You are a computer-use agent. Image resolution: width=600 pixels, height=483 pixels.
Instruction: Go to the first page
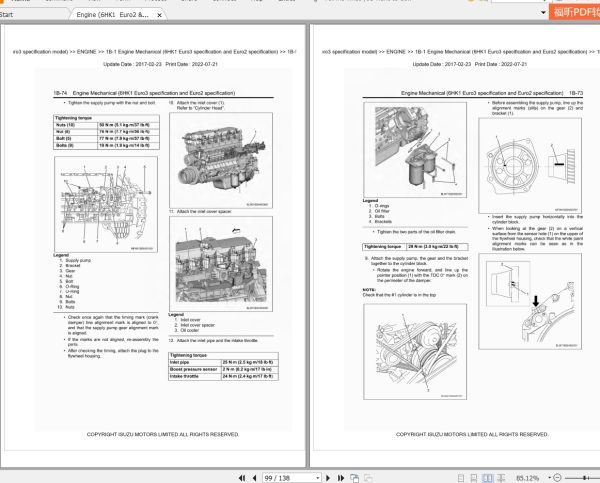coord(242,478)
